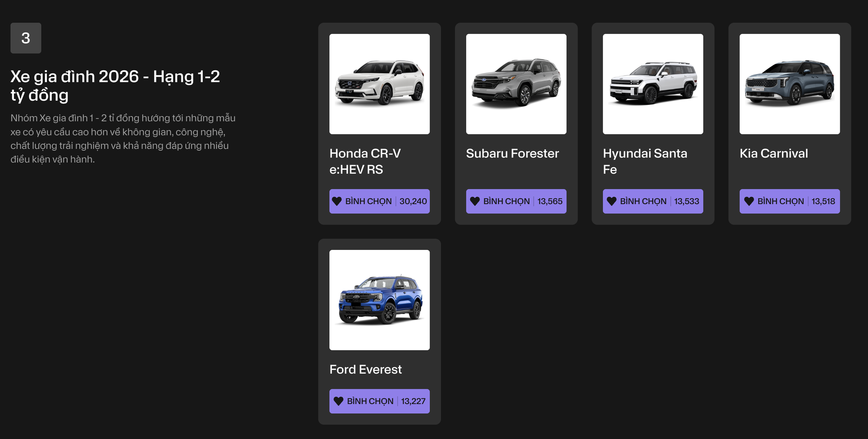The image size is (868, 439).
Task: Click the 13,227 vote count
Action: (413, 401)
